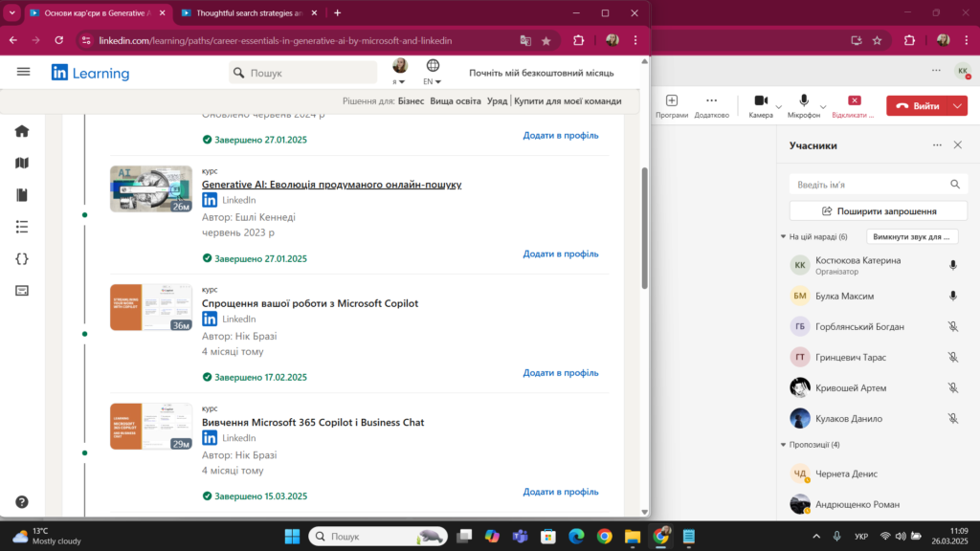
Task: Open the map/roadmap icon in left sidebar
Action: (22, 163)
